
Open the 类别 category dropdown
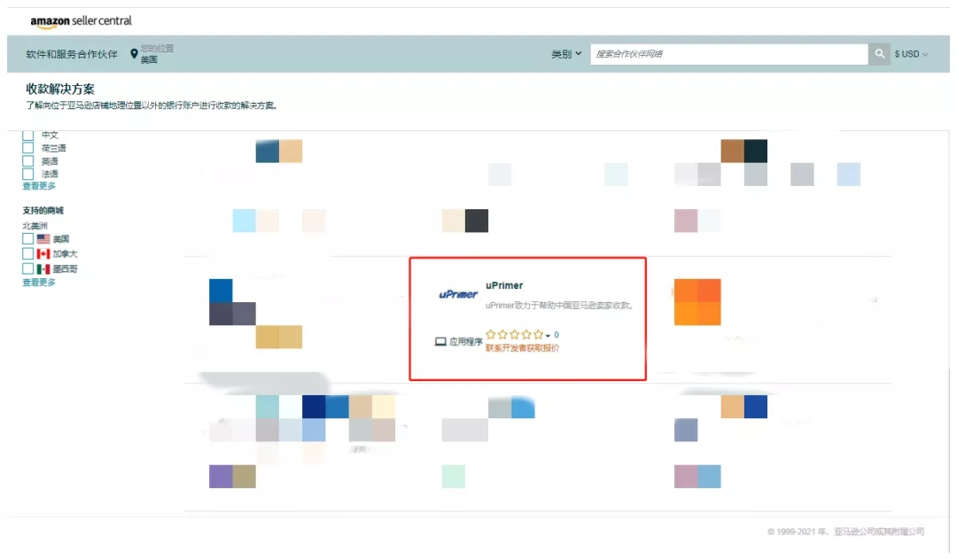(x=566, y=54)
